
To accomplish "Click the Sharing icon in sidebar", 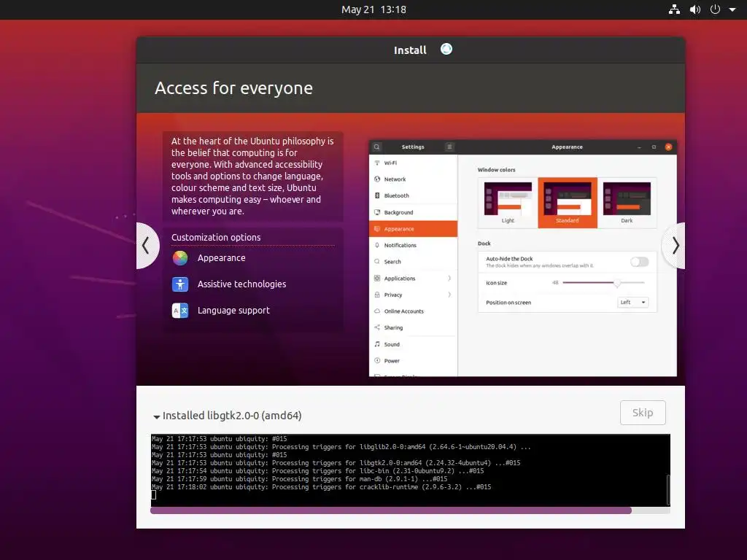I will click(x=377, y=327).
